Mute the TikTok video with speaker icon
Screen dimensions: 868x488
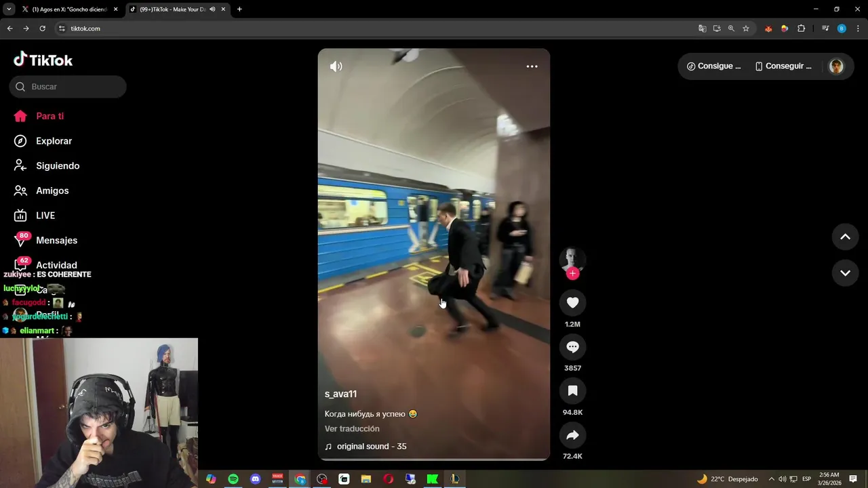click(x=336, y=66)
